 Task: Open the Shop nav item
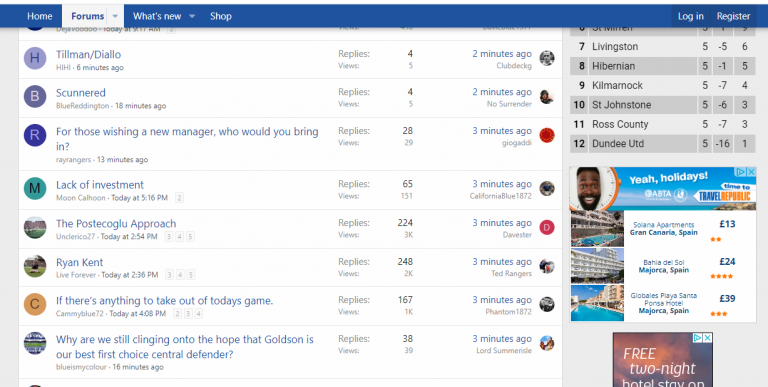(x=221, y=16)
